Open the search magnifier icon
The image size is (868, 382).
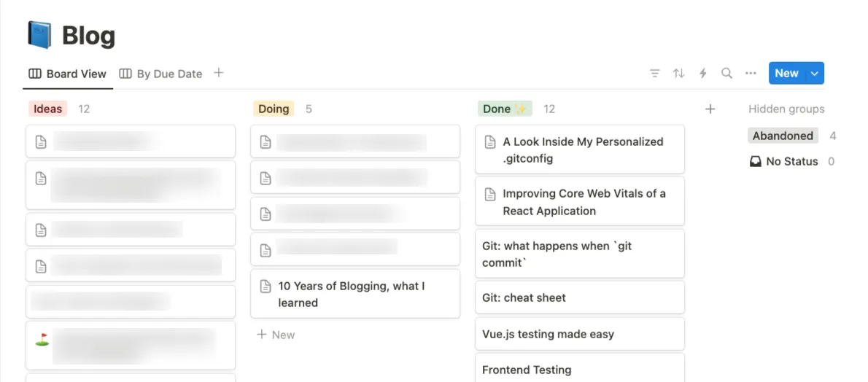(726, 73)
